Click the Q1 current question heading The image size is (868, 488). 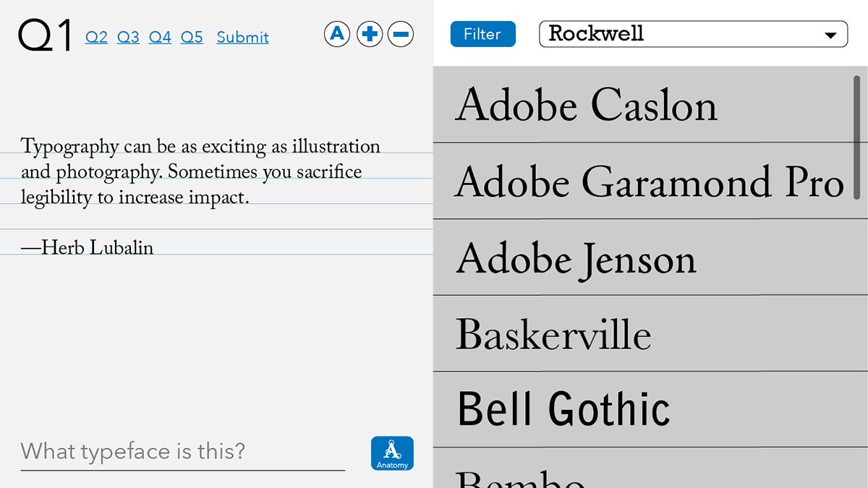[x=45, y=35]
